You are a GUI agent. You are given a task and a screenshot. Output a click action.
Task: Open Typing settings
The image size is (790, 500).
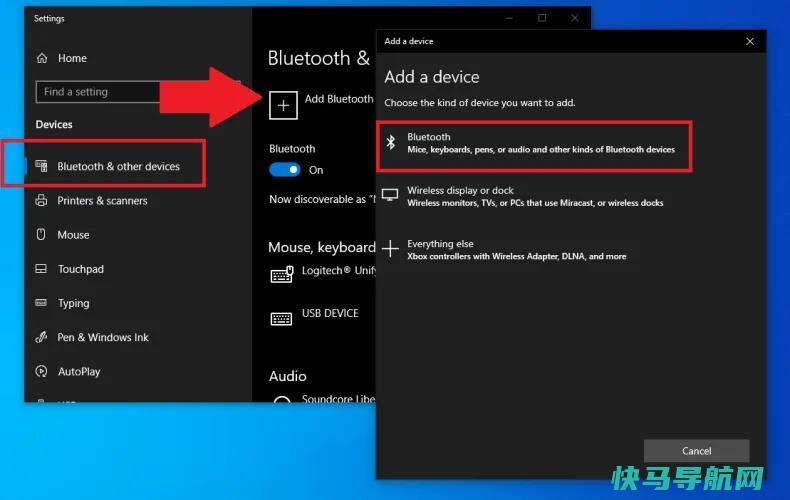74,303
